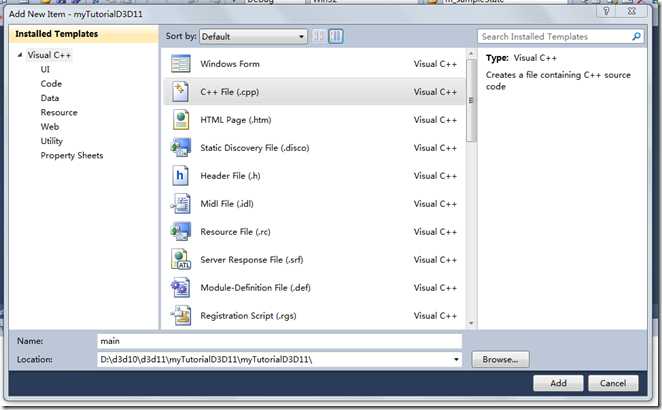This screenshot has width=662, height=410.
Task: Click the HTML Page (.htm) icon
Action: (x=181, y=119)
